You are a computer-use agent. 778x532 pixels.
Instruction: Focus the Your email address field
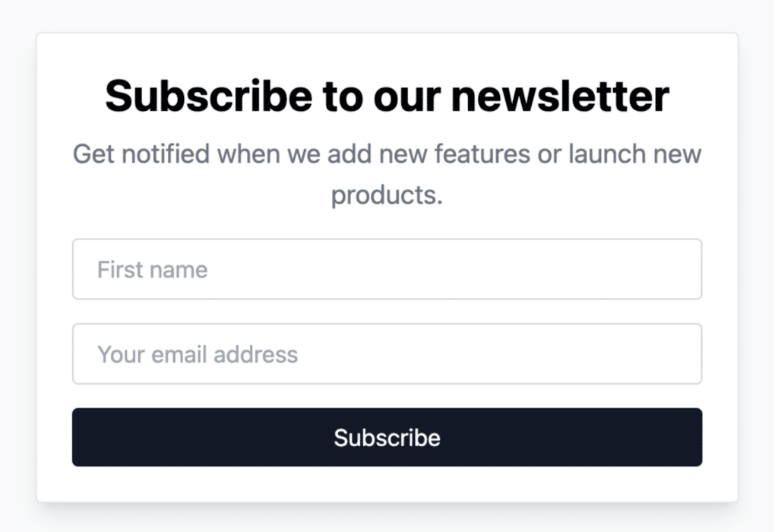387,354
